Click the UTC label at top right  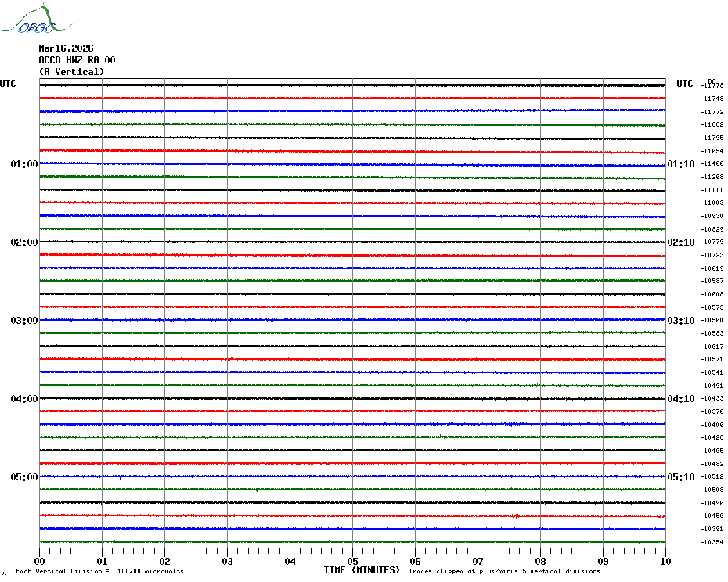(685, 84)
